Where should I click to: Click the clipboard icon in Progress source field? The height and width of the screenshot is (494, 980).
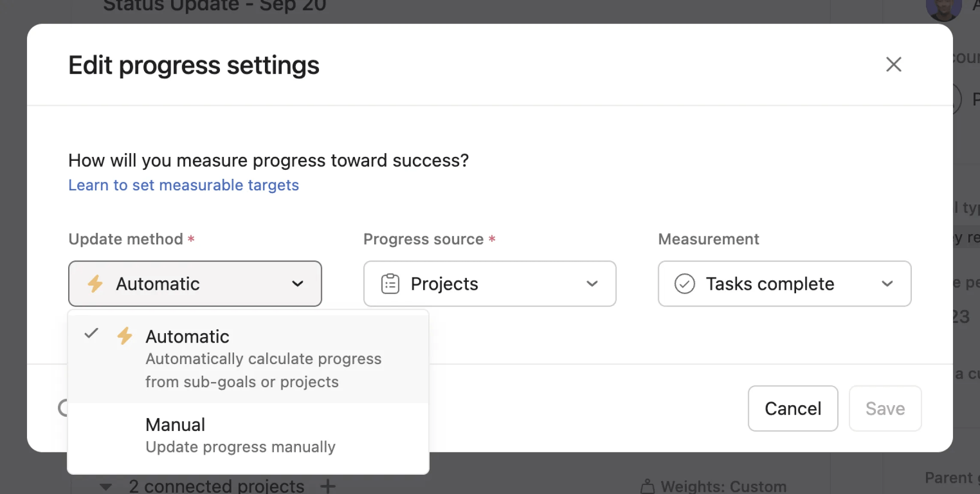390,284
